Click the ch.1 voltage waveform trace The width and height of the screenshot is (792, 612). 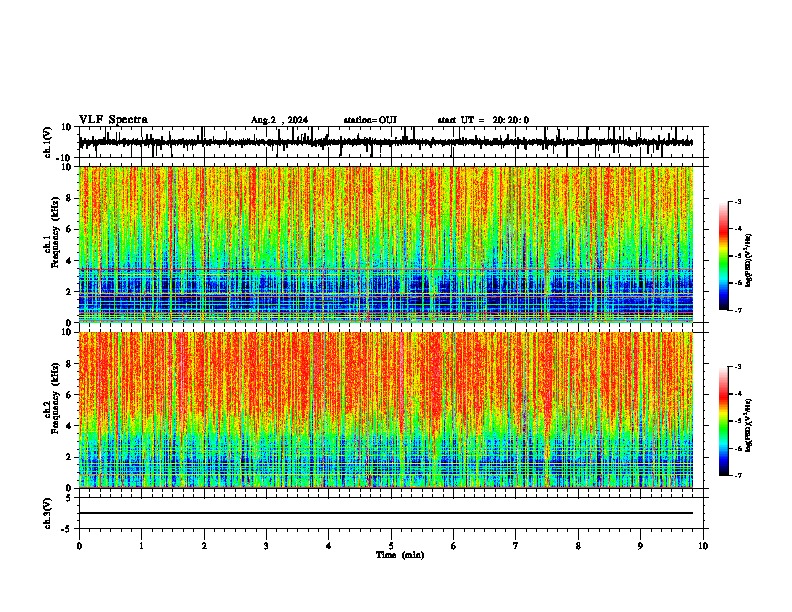[x=386, y=142]
